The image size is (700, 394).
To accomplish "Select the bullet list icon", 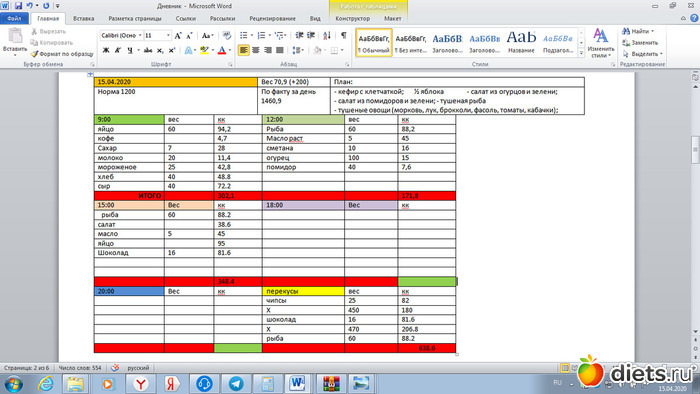I will (244, 35).
